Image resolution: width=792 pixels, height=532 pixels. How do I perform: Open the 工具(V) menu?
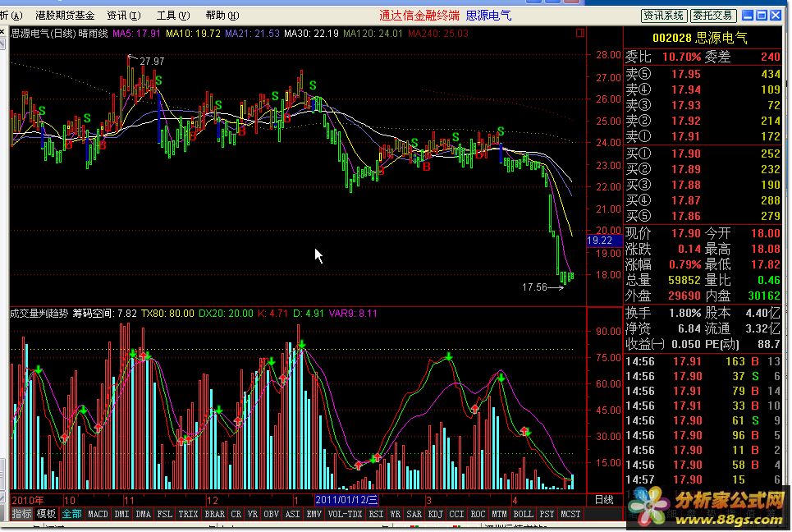pos(172,16)
